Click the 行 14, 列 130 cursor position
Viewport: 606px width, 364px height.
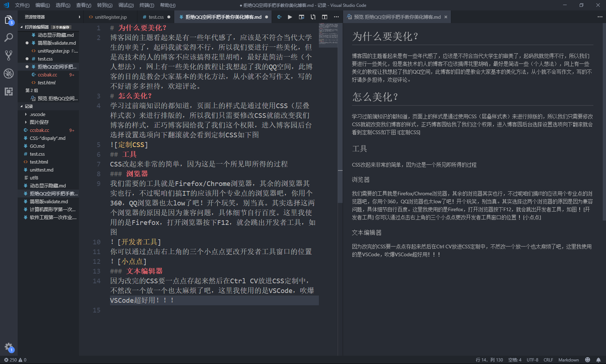489,360
